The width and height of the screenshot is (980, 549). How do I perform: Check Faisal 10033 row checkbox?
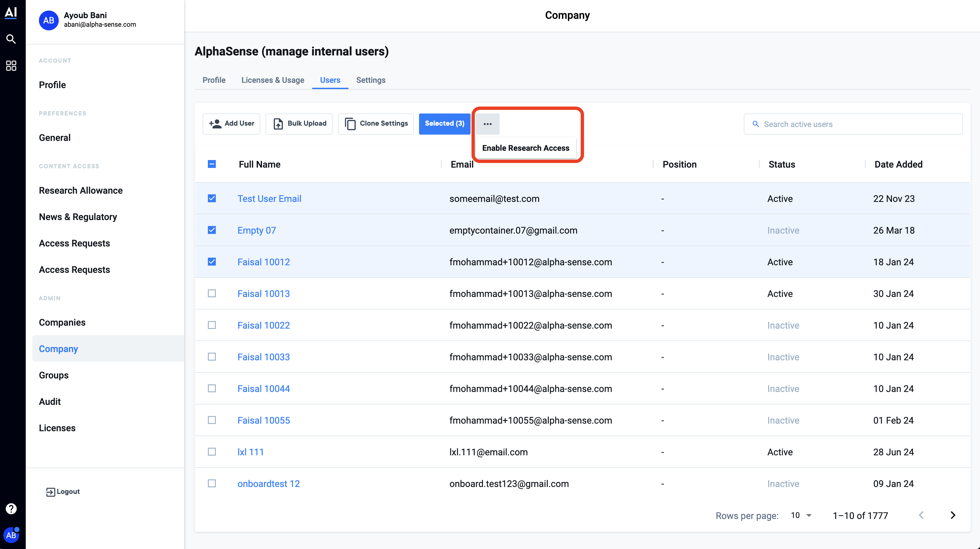[212, 357]
